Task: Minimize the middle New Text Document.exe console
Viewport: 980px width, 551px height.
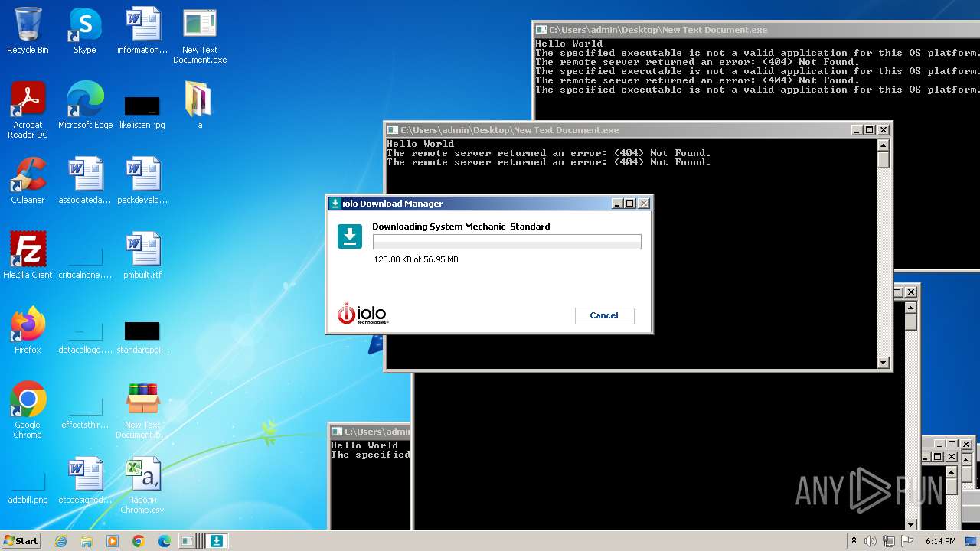Action: (x=857, y=130)
